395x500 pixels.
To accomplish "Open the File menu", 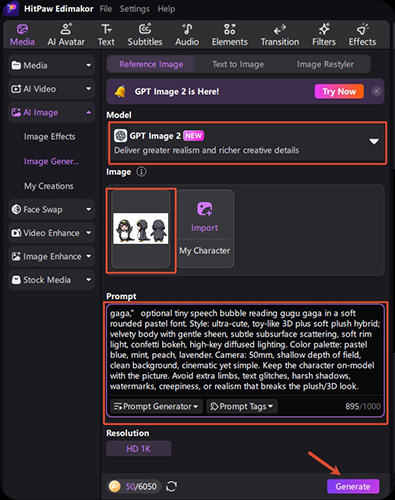I will [x=106, y=9].
